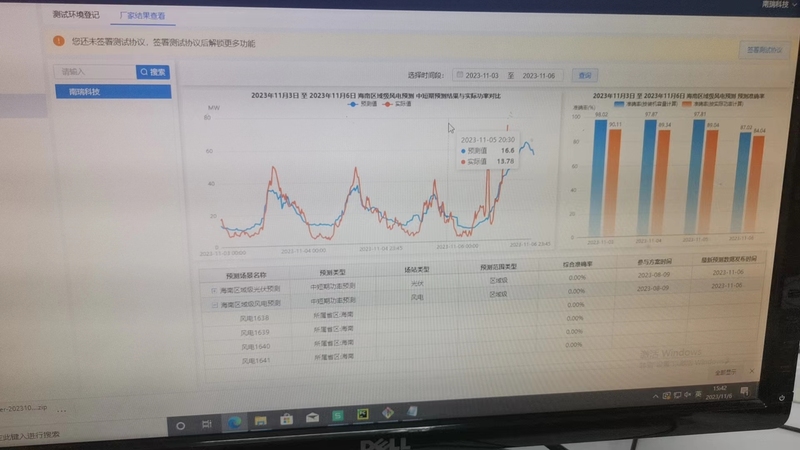Show hidden tray icons with the up arrow
Screen dimensions: 800x450
tap(656, 396)
